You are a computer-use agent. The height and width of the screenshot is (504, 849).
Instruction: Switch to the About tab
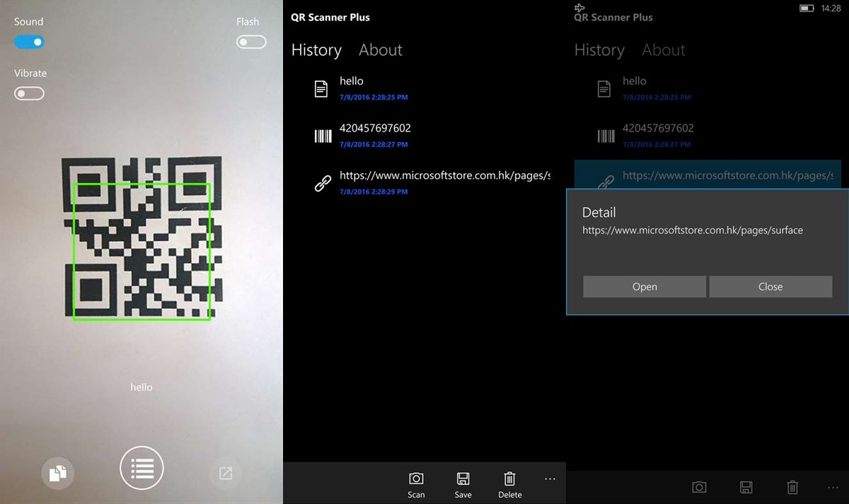click(381, 50)
